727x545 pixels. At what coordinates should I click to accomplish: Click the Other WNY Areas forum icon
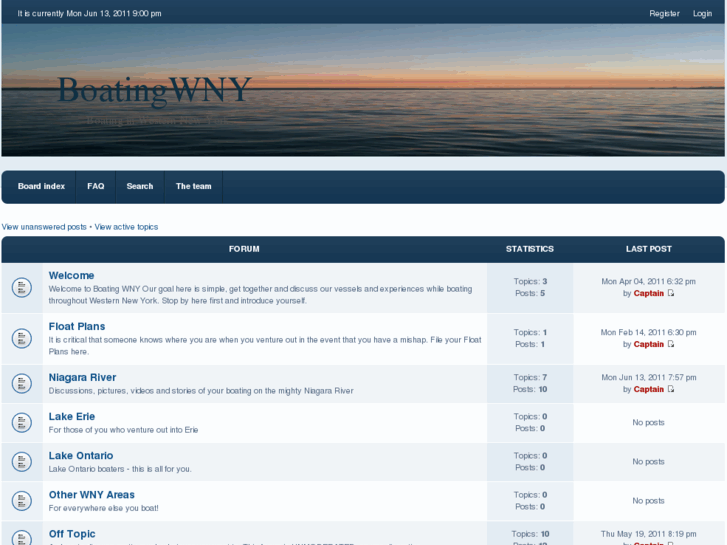[21, 501]
